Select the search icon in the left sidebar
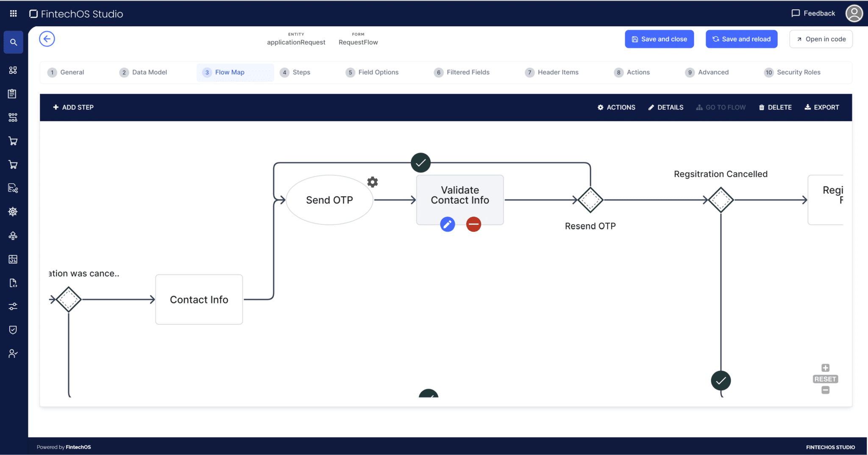The image size is (868, 455). point(13,42)
